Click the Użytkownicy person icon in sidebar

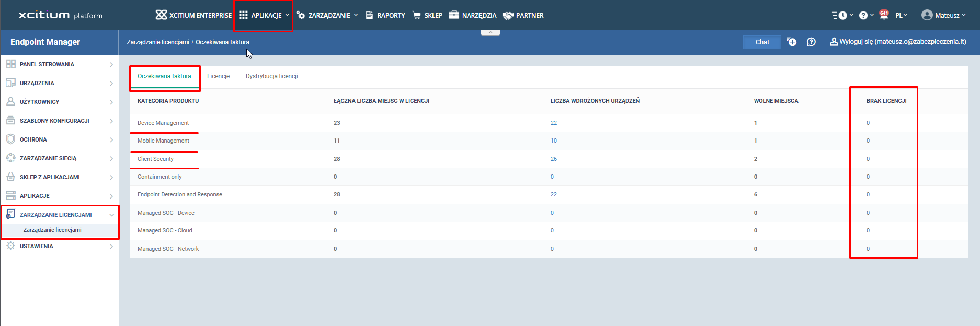pyautogui.click(x=10, y=102)
